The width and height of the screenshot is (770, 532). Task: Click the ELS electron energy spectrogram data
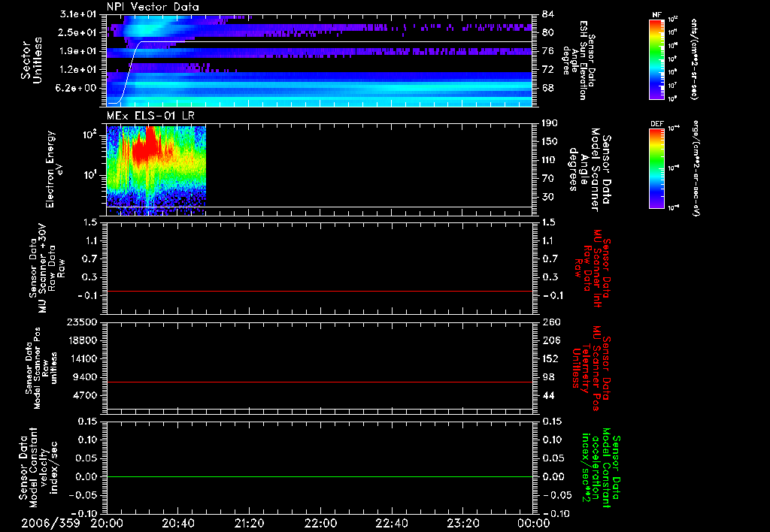coord(156,170)
